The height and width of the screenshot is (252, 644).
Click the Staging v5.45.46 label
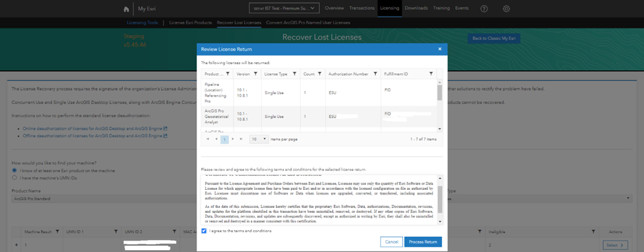(x=135, y=40)
